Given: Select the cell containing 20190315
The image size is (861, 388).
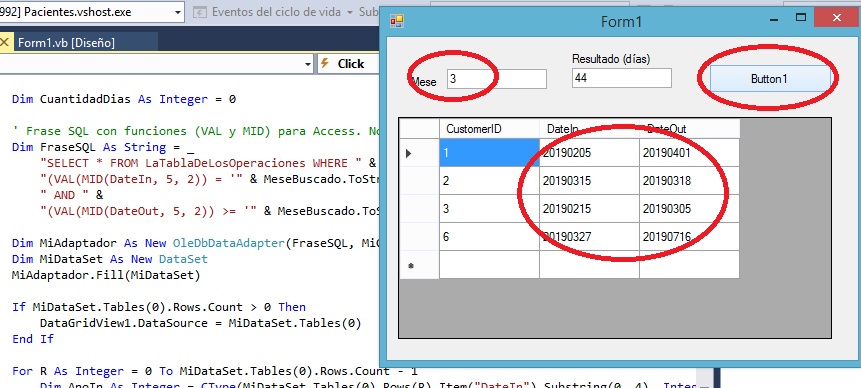Looking at the screenshot, I should (x=589, y=181).
